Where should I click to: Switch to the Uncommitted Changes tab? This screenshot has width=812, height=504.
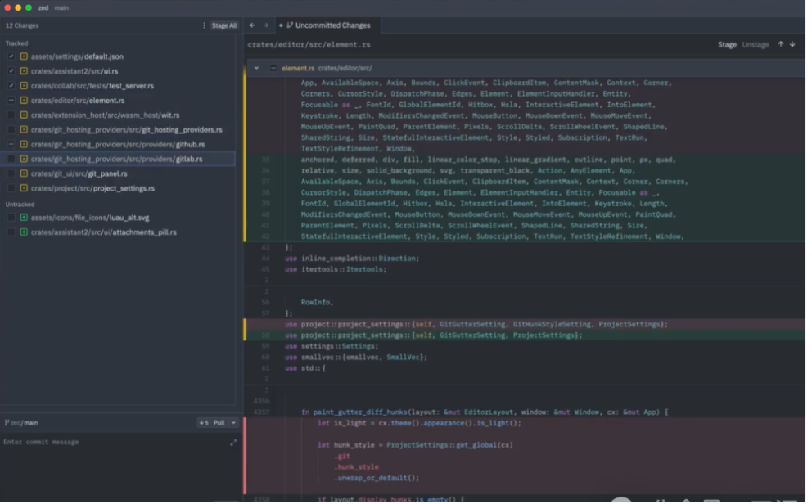pyautogui.click(x=327, y=25)
